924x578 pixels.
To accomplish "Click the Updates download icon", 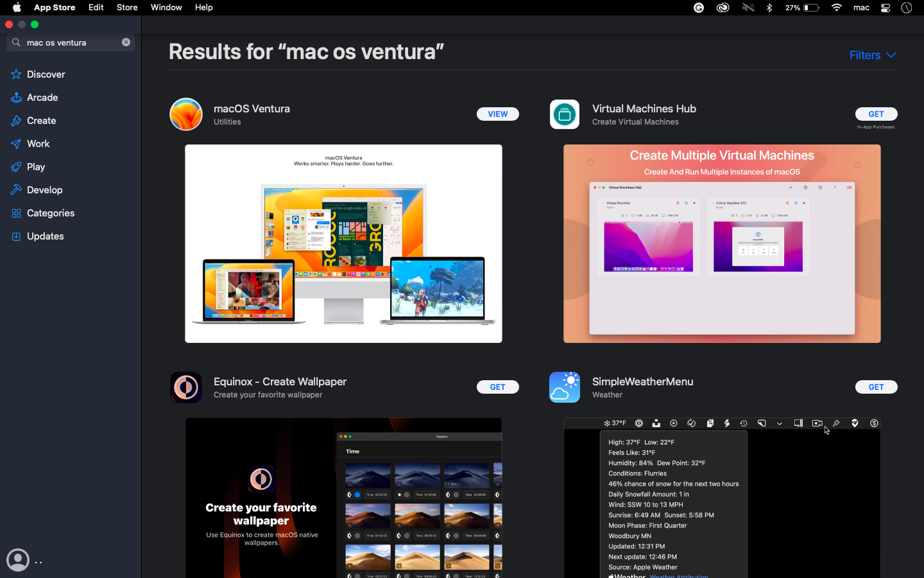I will coord(16,236).
